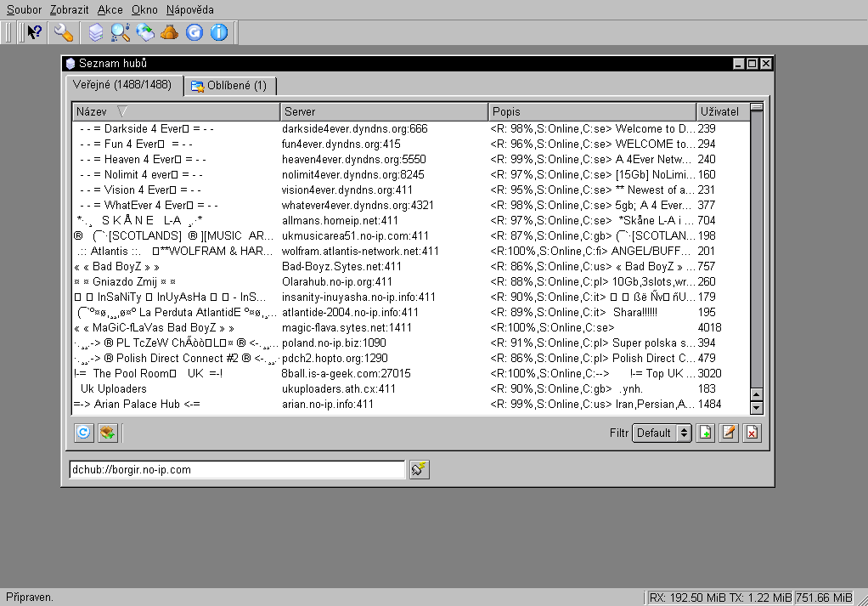Open settings with the wrench icon
Screen dimensions: 868x606
point(63,32)
